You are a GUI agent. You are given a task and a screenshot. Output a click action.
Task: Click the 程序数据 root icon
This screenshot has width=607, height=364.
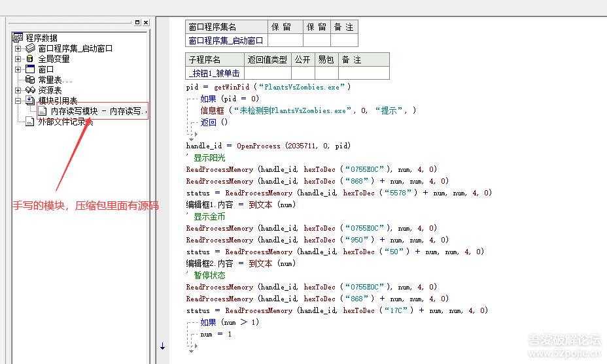point(18,37)
